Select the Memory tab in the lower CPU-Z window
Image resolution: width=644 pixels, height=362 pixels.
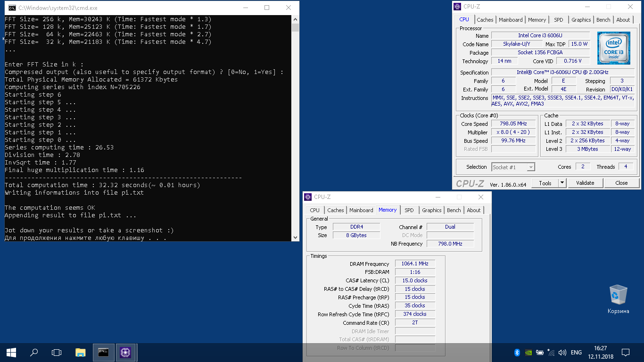pyautogui.click(x=388, y=210)
